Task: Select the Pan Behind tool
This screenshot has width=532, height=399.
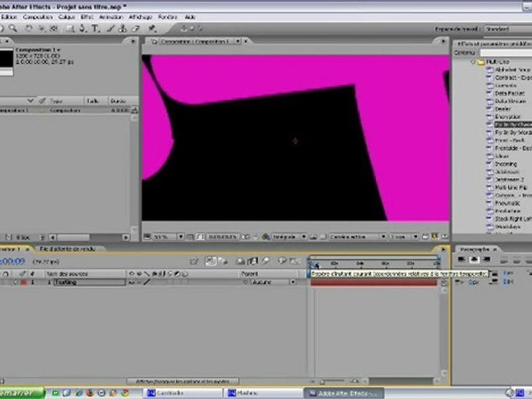Action: (x=54, y=28)
